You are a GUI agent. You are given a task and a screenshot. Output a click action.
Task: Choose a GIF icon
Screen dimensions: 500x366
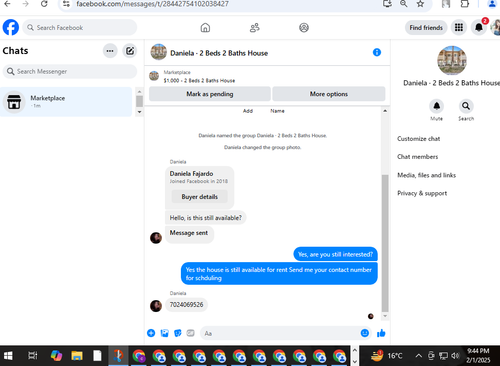tap(190, 333)
